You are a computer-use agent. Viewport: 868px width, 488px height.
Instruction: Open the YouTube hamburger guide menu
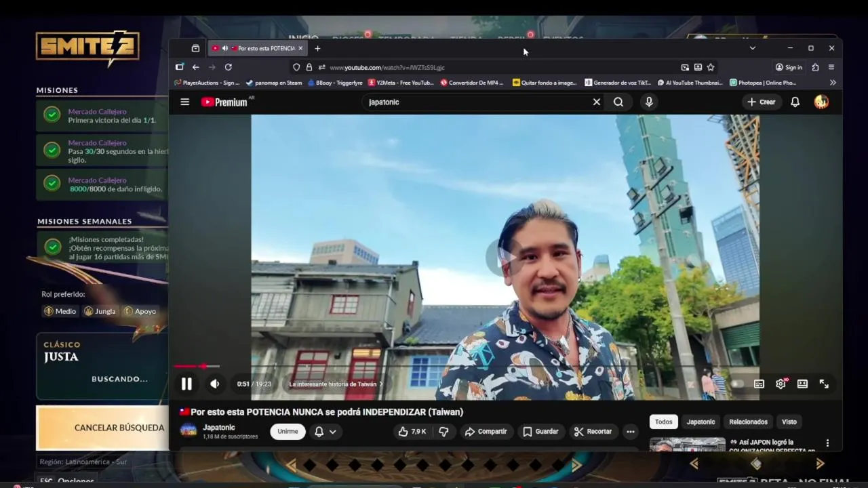click(x=184, y=102)
